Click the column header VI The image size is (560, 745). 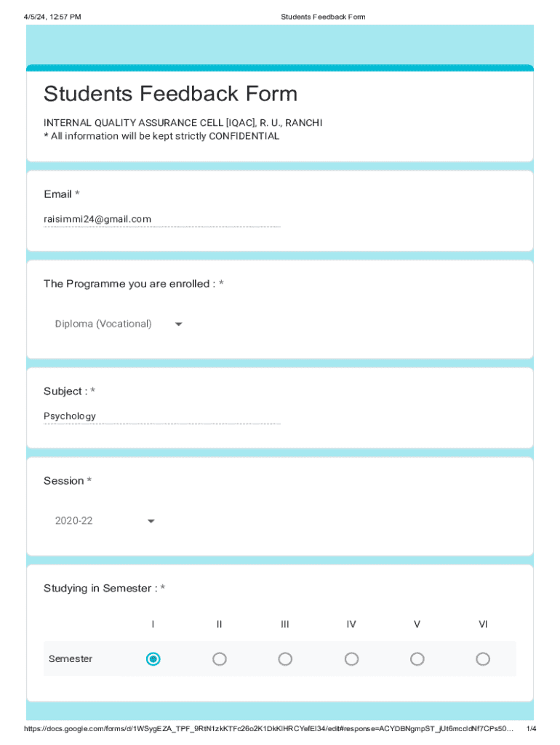483,624
